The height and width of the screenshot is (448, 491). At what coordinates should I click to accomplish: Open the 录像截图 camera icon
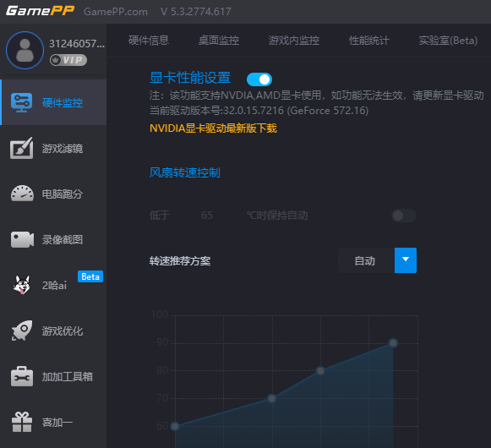point(22,240)
